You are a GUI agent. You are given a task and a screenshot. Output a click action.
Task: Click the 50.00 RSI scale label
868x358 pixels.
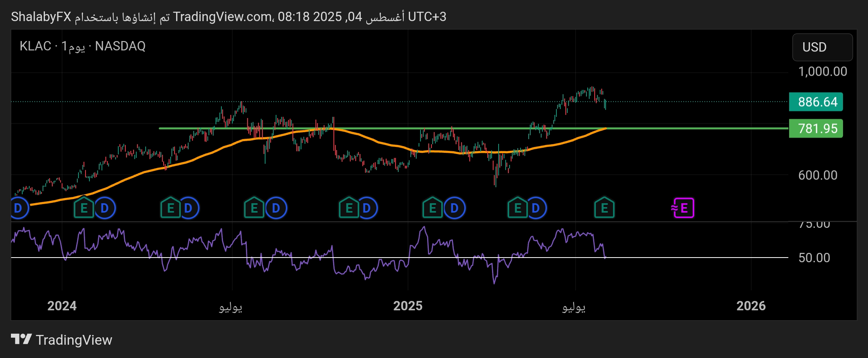(x=814, y=258)
